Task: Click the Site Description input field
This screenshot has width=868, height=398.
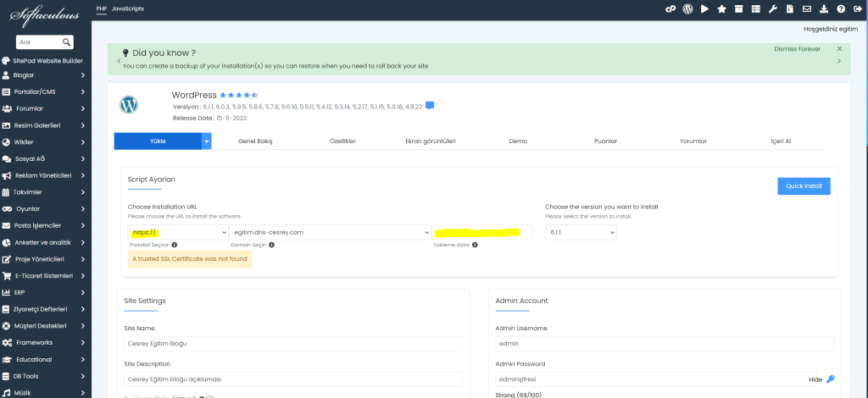Action: [x=292, y=379]
